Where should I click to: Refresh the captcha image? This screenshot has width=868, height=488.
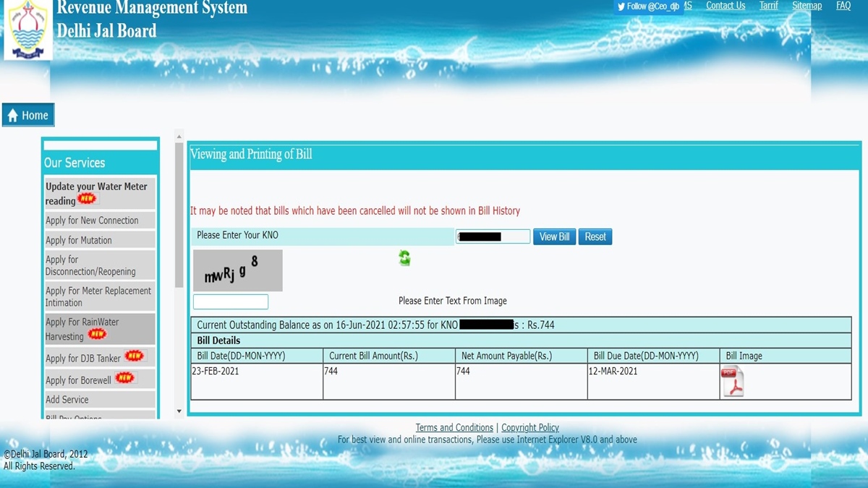(404, 258)
